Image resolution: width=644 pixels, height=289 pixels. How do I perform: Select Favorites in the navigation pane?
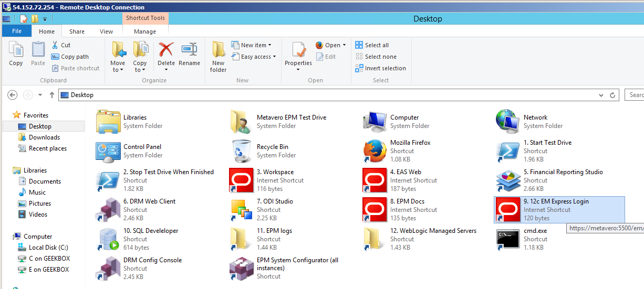point(31,115)
